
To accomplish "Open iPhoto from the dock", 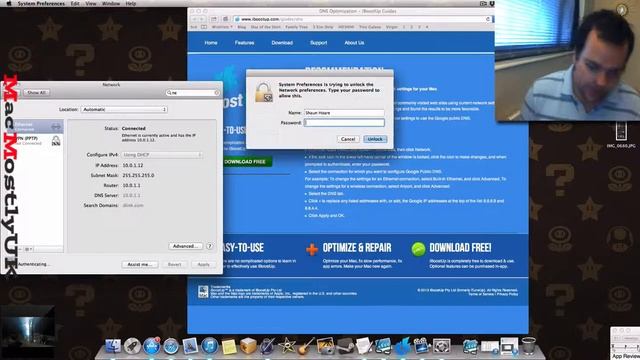I will click(x=326, y=346).
